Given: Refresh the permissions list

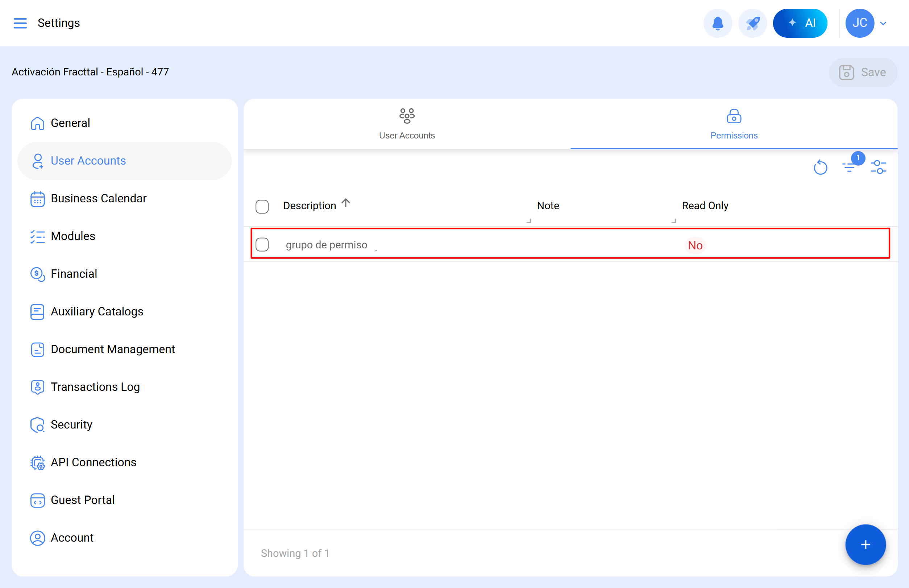Looking at the screenshot, I should tap(820, 167).
